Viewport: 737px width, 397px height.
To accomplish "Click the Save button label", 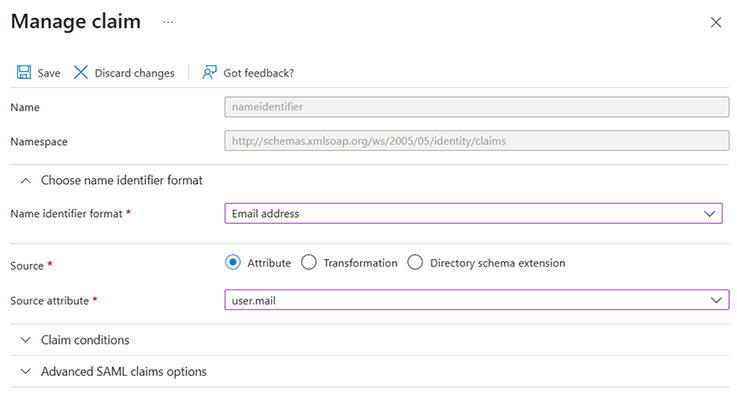I will (49, 73).
